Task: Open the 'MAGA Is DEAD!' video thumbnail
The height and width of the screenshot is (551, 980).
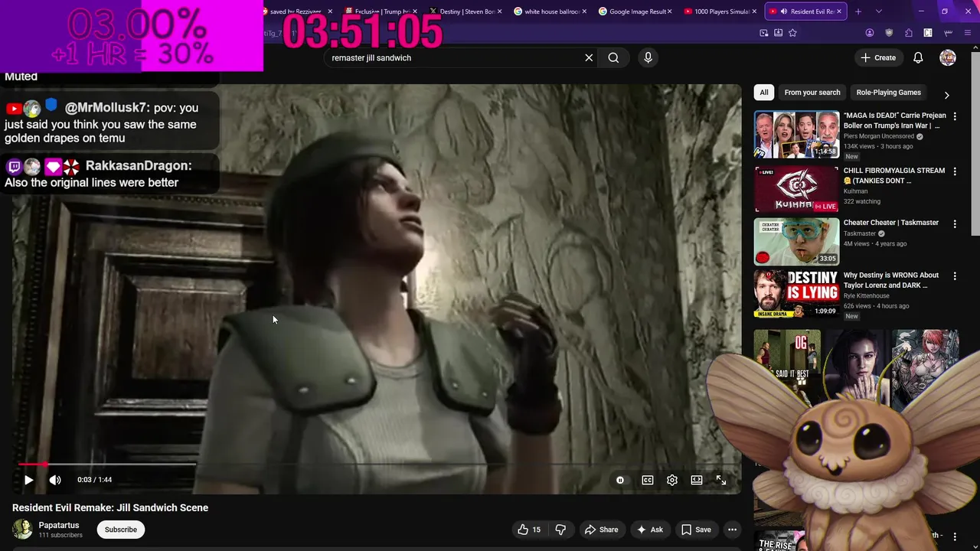Action: coord(796,135)
